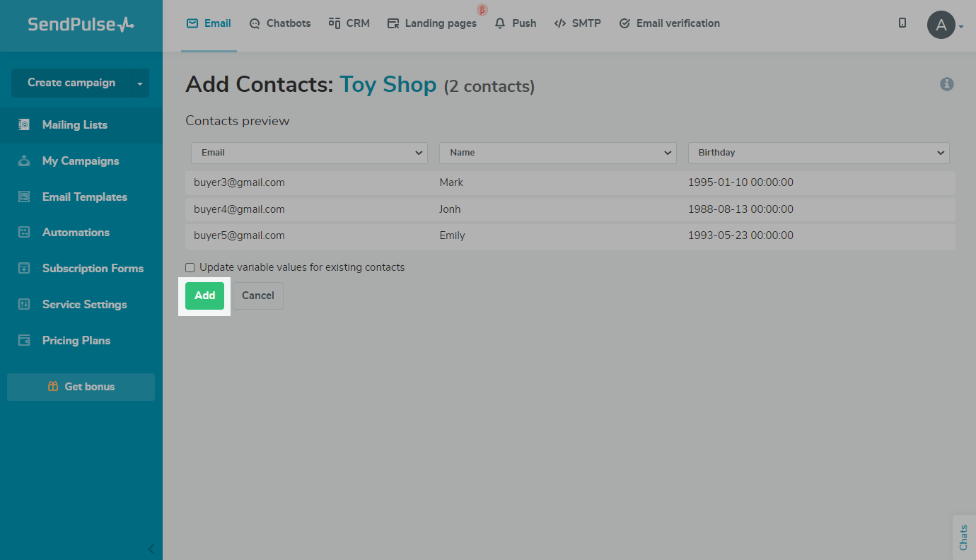Click the SendPulse logo
976x560 pixels.
pyautogui.click(x=81, y=25)
